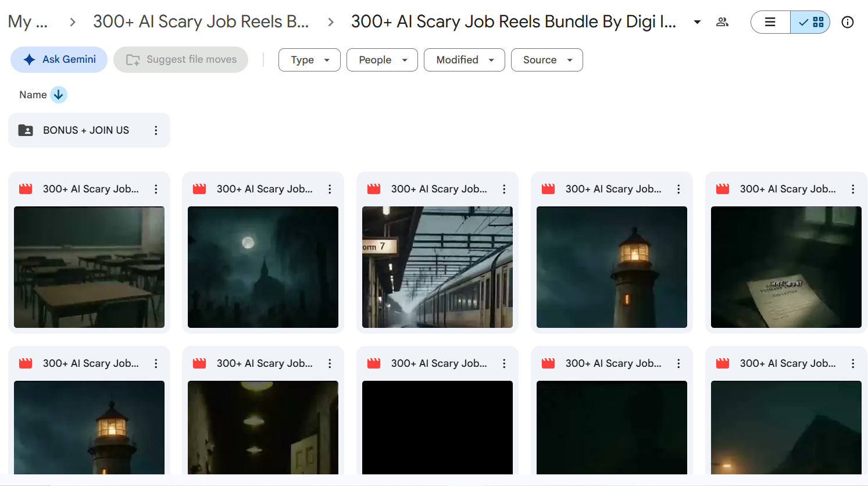This screenshot has height=486, width=868.
Task: Expand the folder actions dropdown arrow
Action: (697, 22)
